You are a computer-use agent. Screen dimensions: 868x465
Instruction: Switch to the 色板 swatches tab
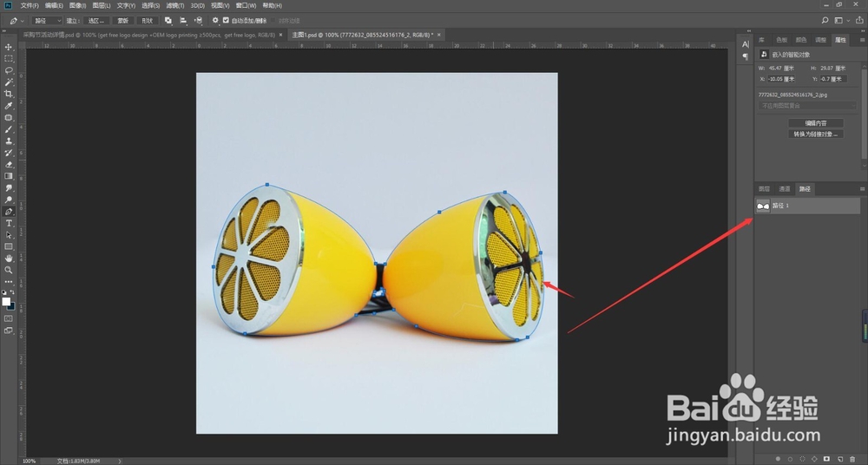click(x=781, y=40)
